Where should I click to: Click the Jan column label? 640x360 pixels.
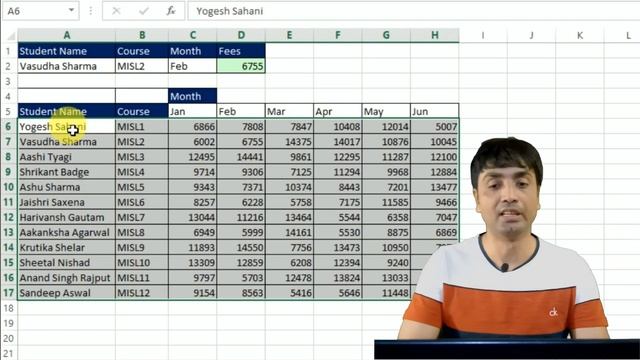coord(193,111)
